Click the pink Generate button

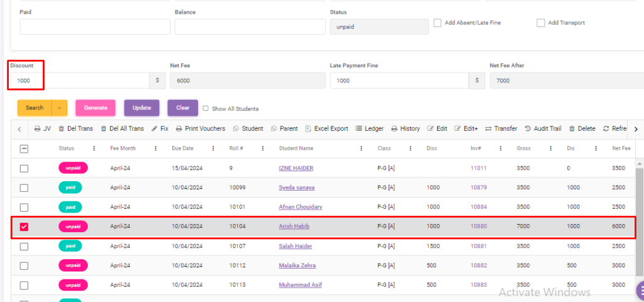pyautogui.click(x=96, y=108)
